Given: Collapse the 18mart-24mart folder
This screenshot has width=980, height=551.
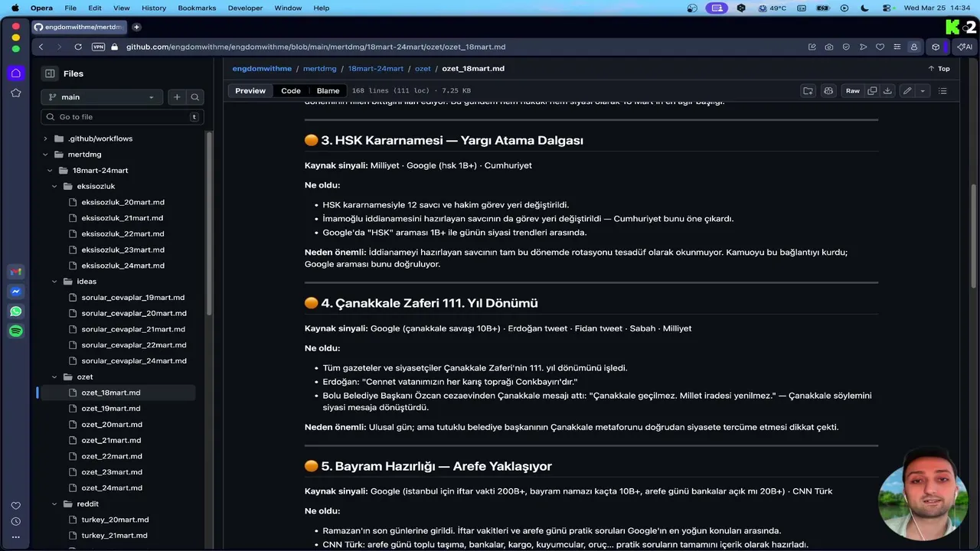Looking at the screenshot, I should (50, 171).
